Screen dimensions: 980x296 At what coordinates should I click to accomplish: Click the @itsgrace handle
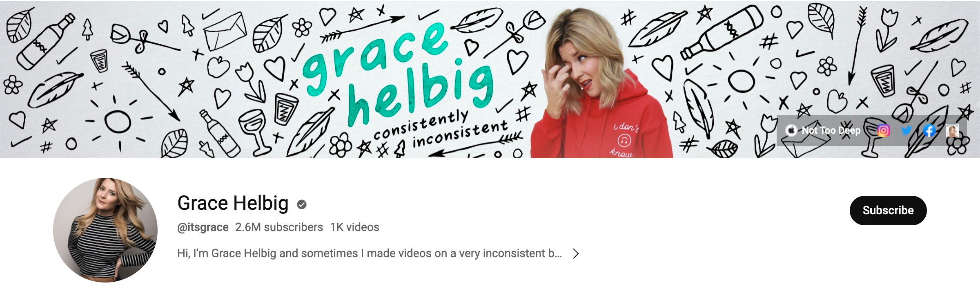pyautogui.click(x=203, y=227)
